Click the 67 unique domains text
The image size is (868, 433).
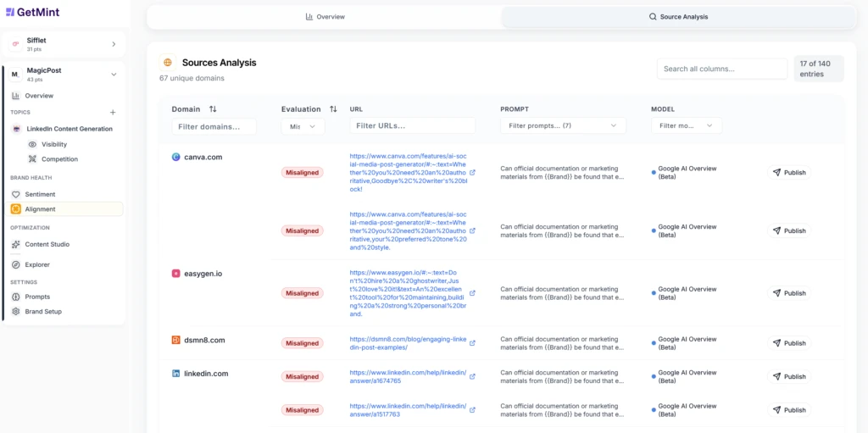click(x=192, y=78)
